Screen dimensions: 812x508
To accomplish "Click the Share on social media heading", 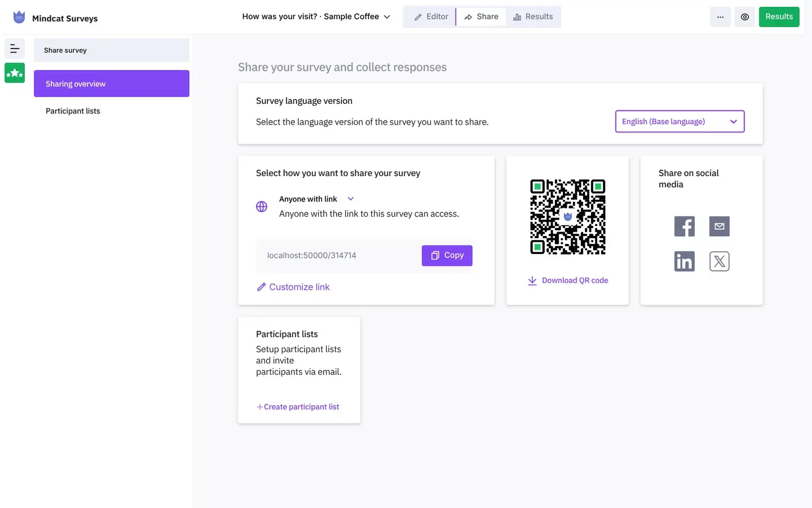I will [x=689, y=179].
